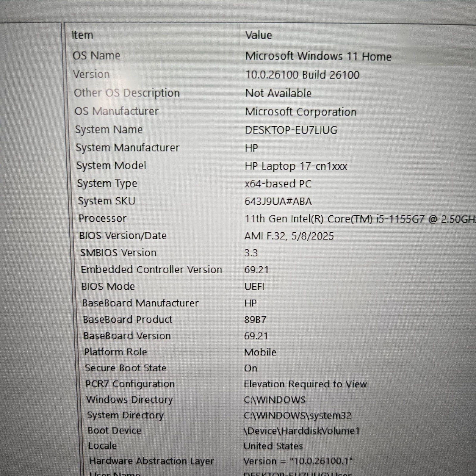
Task: Select the 89B7 value
Action: pyautogui.click(x=255, y=320)
